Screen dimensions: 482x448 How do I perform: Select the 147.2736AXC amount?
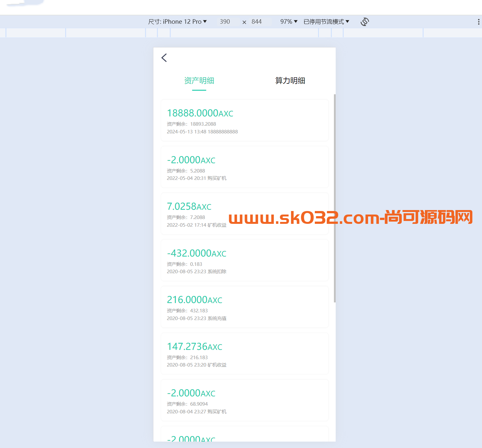(194, 346)
